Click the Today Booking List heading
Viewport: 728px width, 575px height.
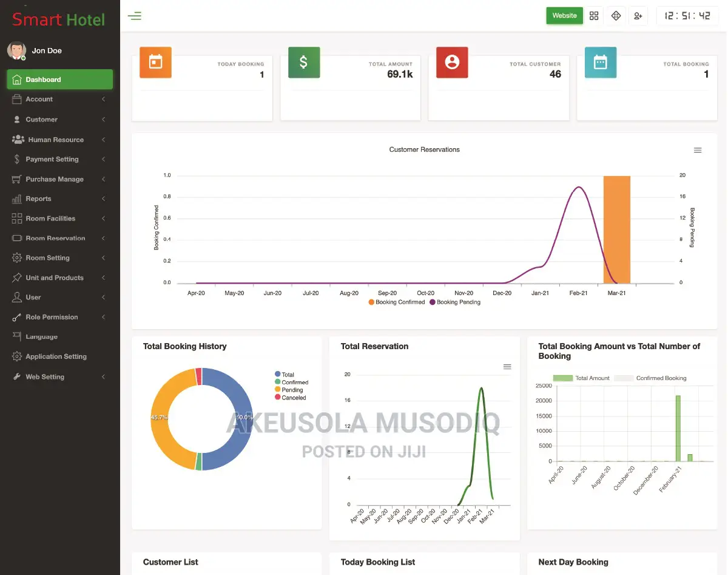378,562
